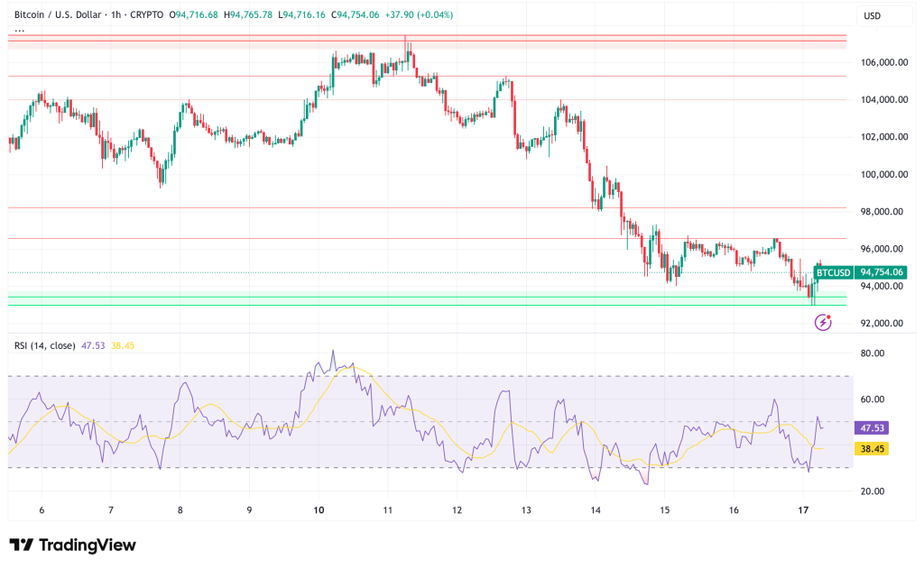Click the lightning quick-trade icon on the chart
924x569 pixels.
click(x=821, y=320)
